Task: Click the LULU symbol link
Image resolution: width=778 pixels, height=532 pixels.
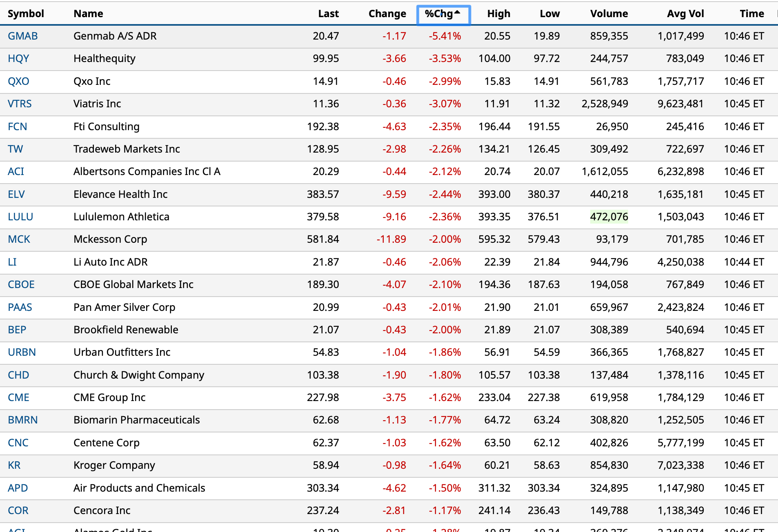Action: (x=20, y=217)
